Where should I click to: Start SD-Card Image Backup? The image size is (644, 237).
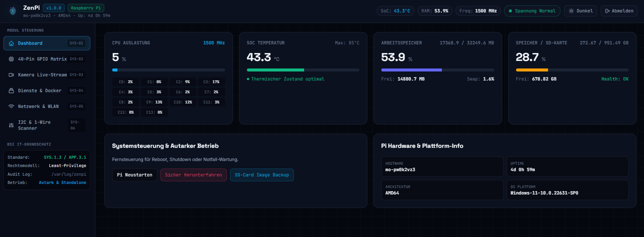[x=262, y=175]
